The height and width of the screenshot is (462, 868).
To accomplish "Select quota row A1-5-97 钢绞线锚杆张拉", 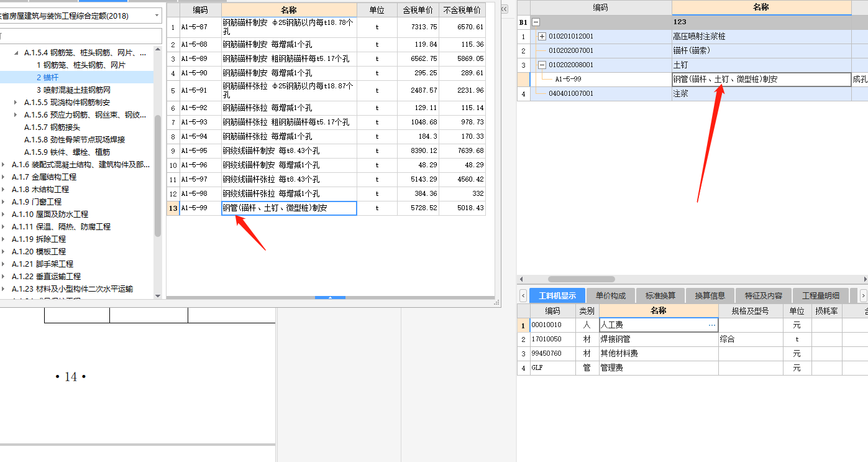I will pyautogui.click(x=326, y=179).
